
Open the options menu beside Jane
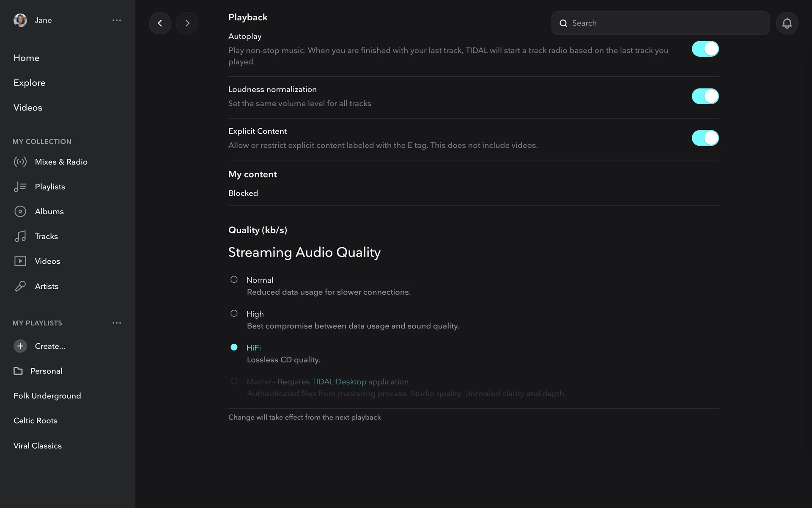(117, 20)
